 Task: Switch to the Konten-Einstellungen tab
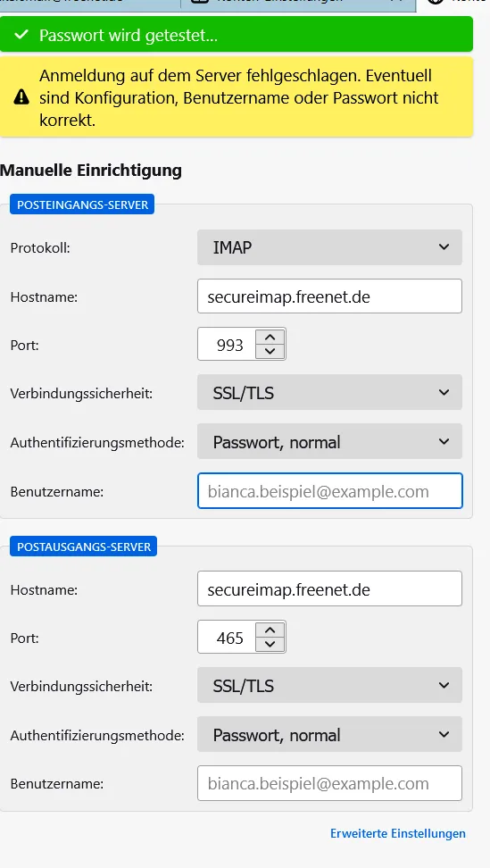tap(298, 4)
